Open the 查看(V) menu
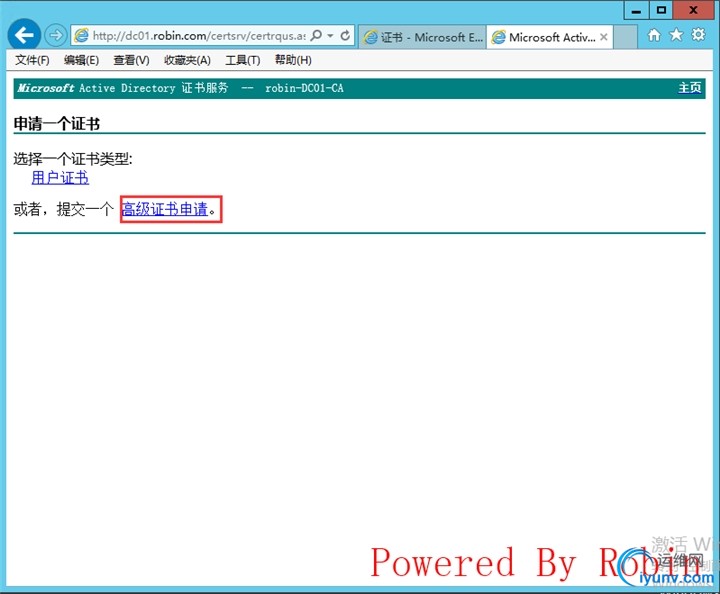Screen dimensions: 720x594 (131, 60)
